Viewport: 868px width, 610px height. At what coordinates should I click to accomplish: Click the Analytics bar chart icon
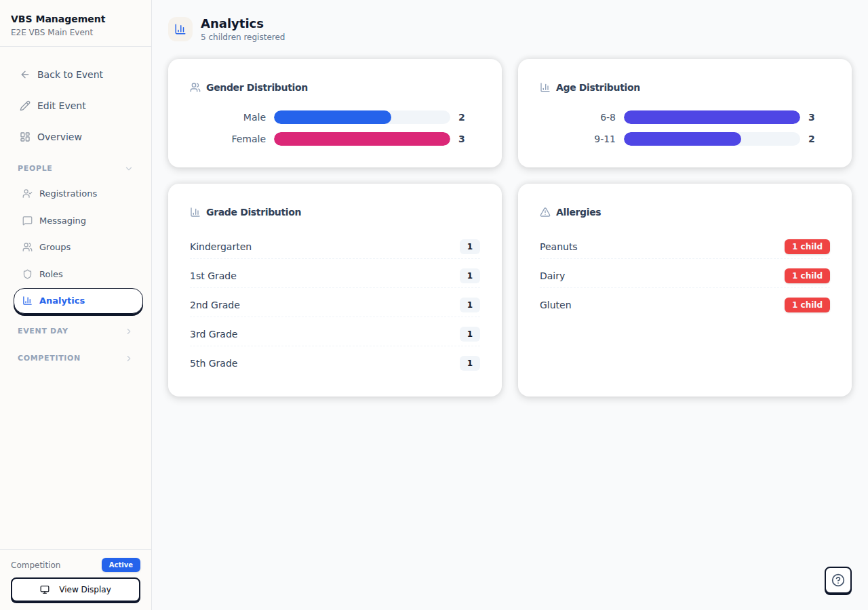coord(28,300)
